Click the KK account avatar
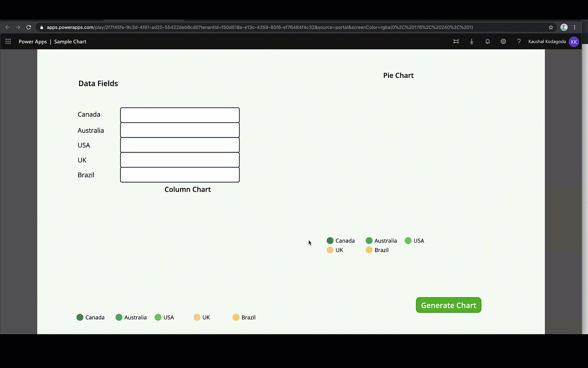This screenshot has height=368, width=588. point(574,42)
